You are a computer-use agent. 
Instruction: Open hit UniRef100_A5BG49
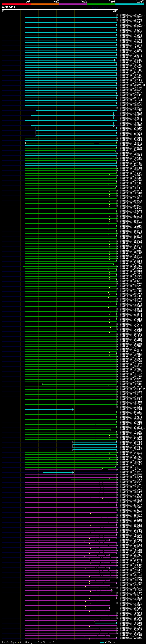131,30
